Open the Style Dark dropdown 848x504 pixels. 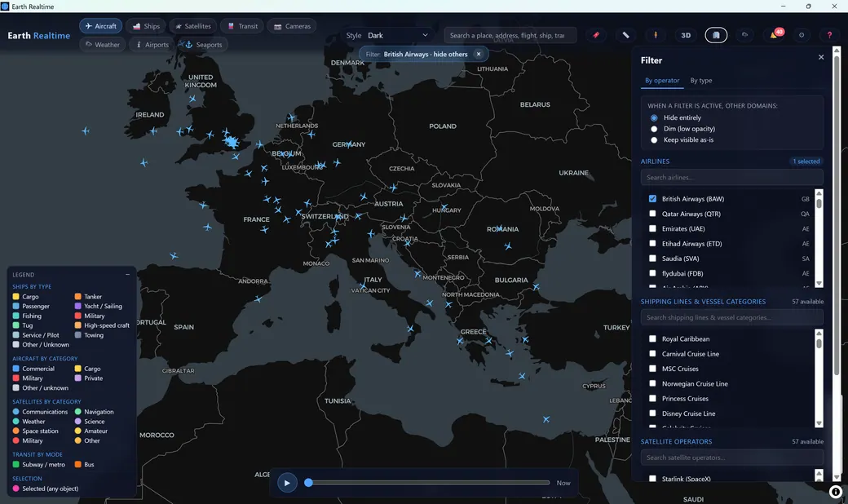click(x=398, y=35)
